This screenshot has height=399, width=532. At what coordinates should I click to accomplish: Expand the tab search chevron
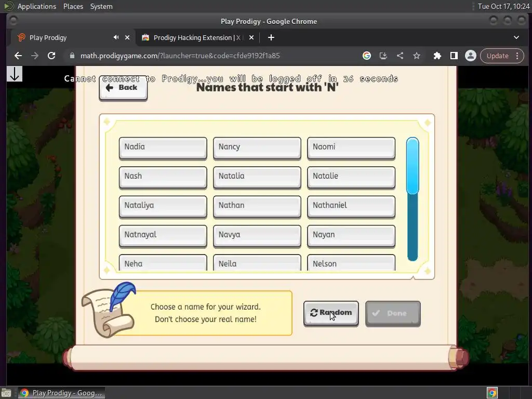[x=516, y=37]
